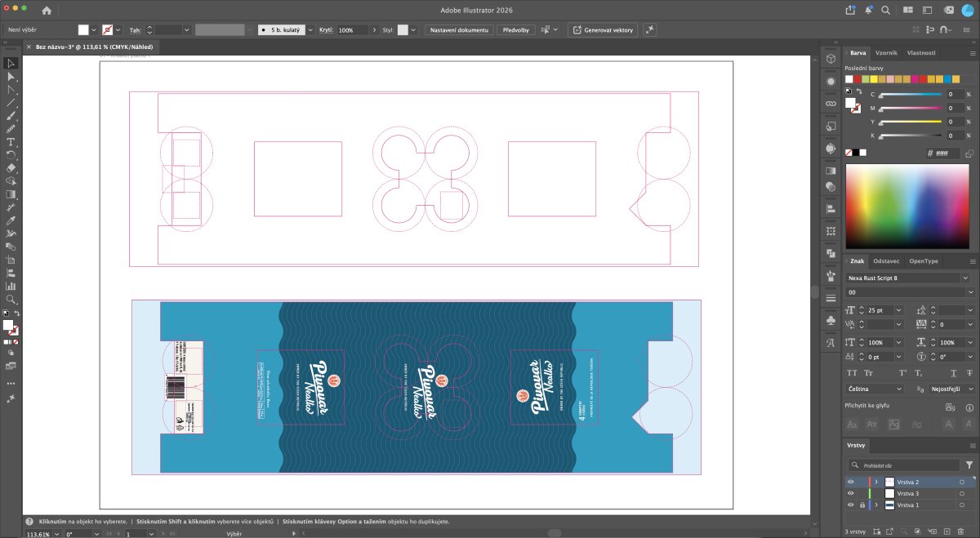This screenshot has width=980, height=538.
Task: Activate the Zoom (magnifier) tool
Action: click(11, 299)
